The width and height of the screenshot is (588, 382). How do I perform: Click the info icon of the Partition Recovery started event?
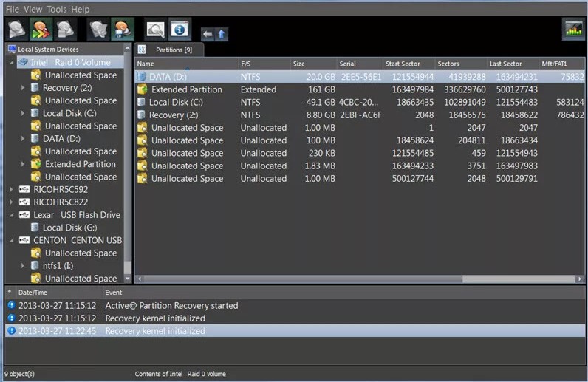pyautogui.click(x=11, y=305)
